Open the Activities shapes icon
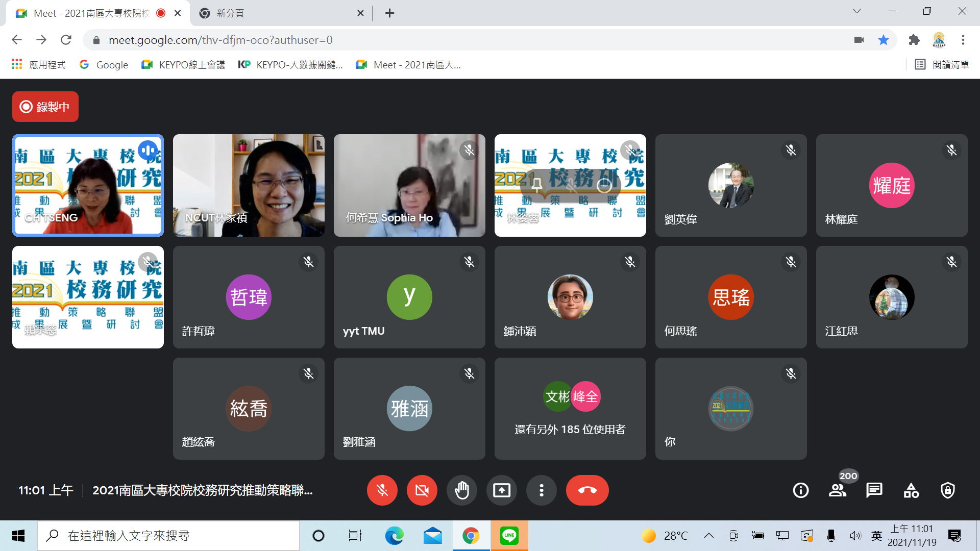Screen dimensions: 980x551 point(911,490)
